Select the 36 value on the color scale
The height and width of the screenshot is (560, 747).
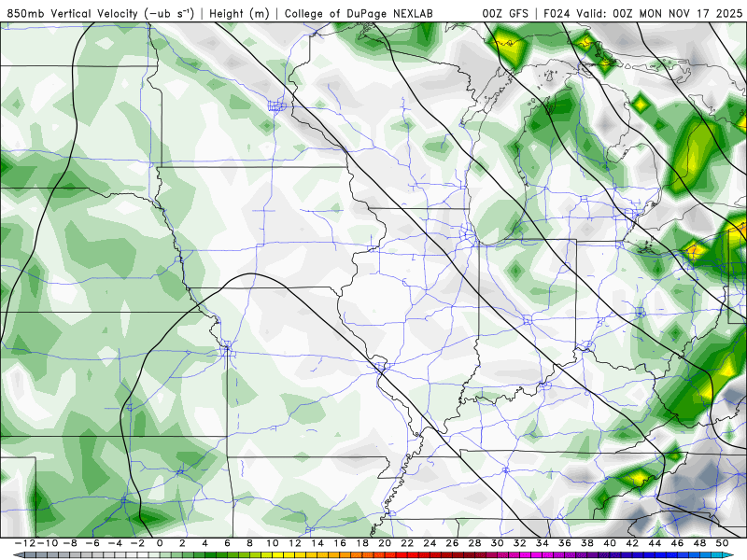[x=565, y=543]
